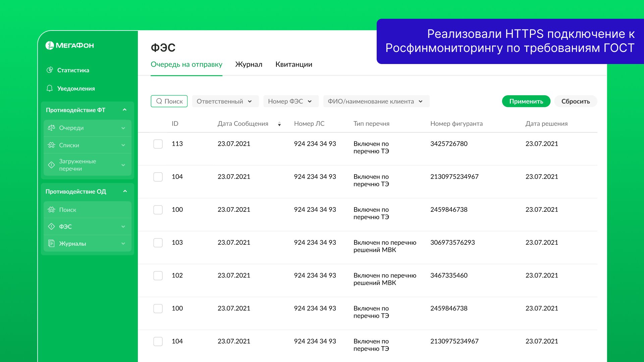Screen dimensions: 644x362
Task: Click the Сбросить button
Action: pyautogui.click(x=575, y=101)
